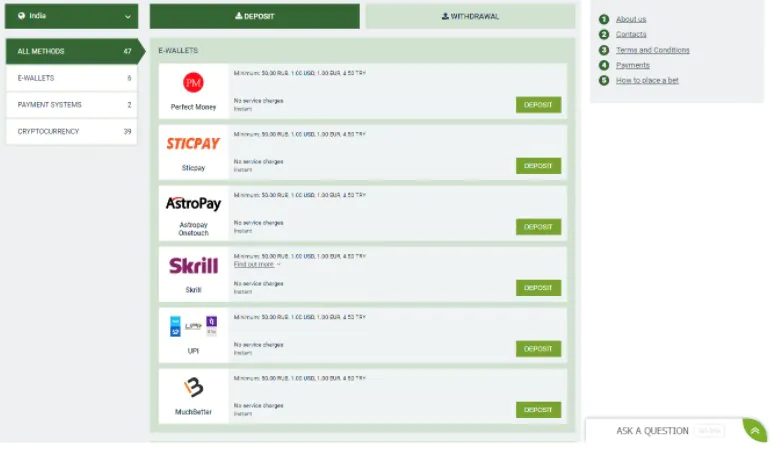The height and width of the screenshot is (449, 777).
Task: Filter by Payment Systems category
Action: click(71, 105)
